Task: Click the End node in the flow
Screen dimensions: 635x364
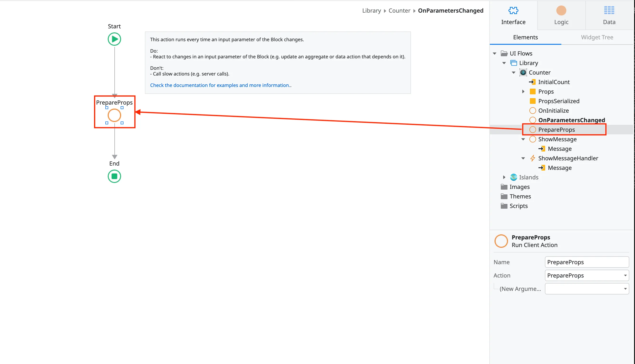Action: (114, 176)
